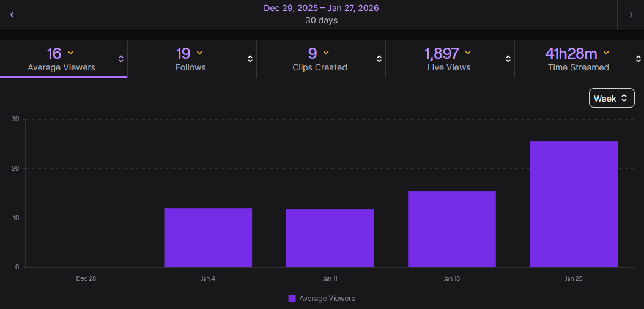Open the Live Views metric selector arrows
This screenshot has width=644, height=309.
508,59
